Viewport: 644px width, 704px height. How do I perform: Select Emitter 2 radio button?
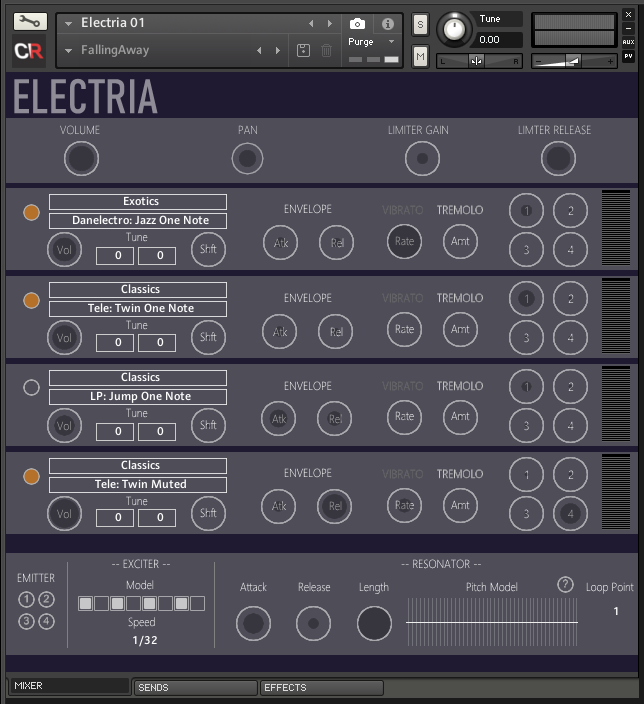(x=47, y=599)
